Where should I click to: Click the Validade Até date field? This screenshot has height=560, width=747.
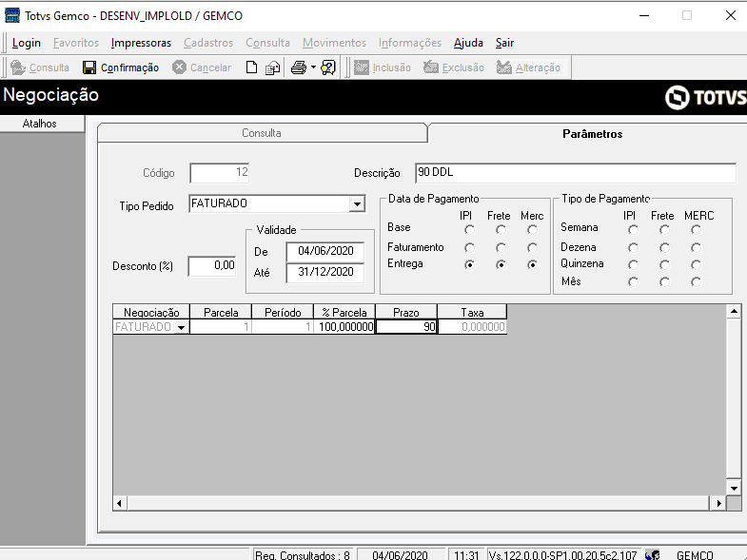(x=325, y=272)
